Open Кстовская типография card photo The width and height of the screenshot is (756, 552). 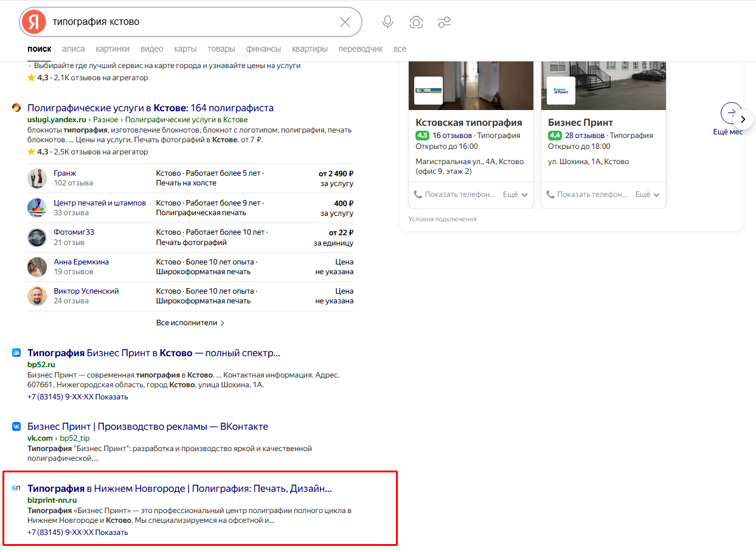[x=471, y=85]
